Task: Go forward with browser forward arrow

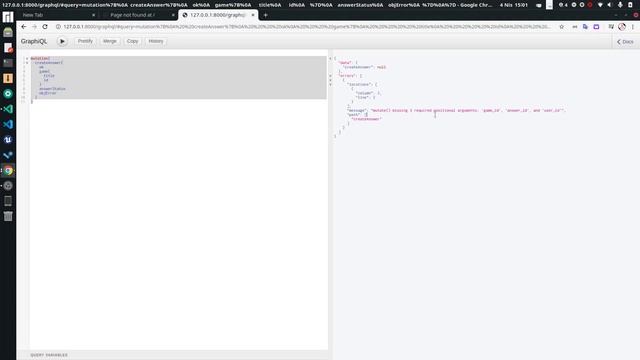Action: click(34, 27)
